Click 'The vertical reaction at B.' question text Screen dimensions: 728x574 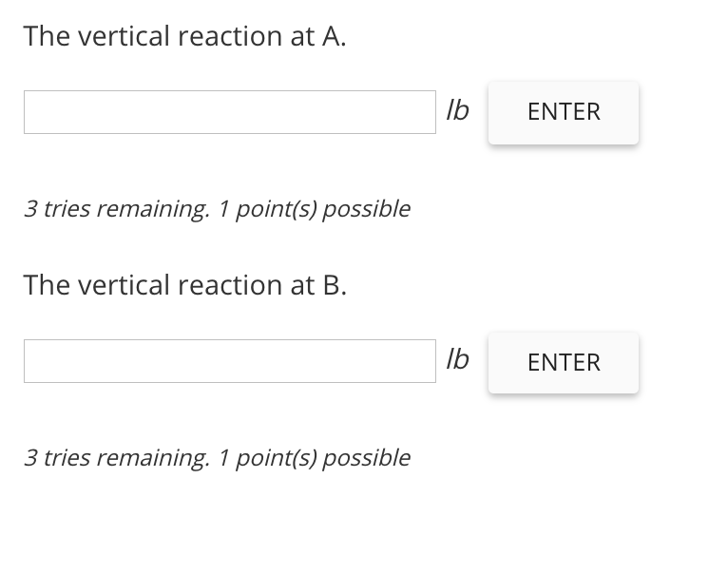pyautogui.click(x=184, y=285)
